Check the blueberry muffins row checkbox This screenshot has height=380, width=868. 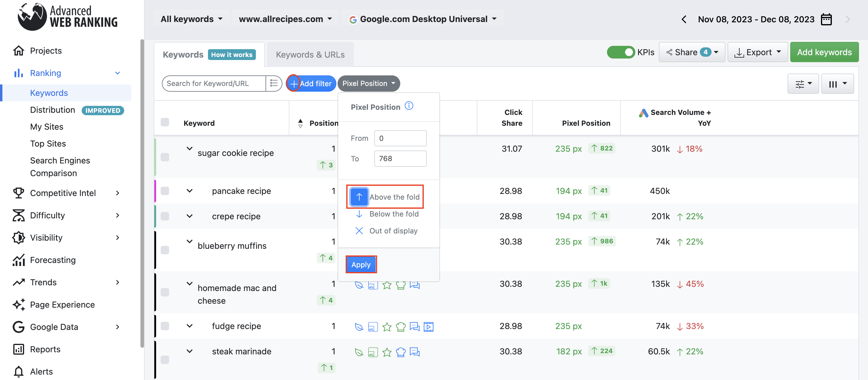(x=165, y=250)
